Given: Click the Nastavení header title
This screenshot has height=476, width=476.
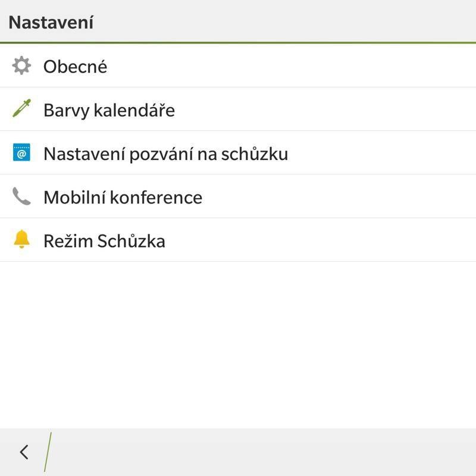Looking at the screenshot, I should [x=51, y=21].
